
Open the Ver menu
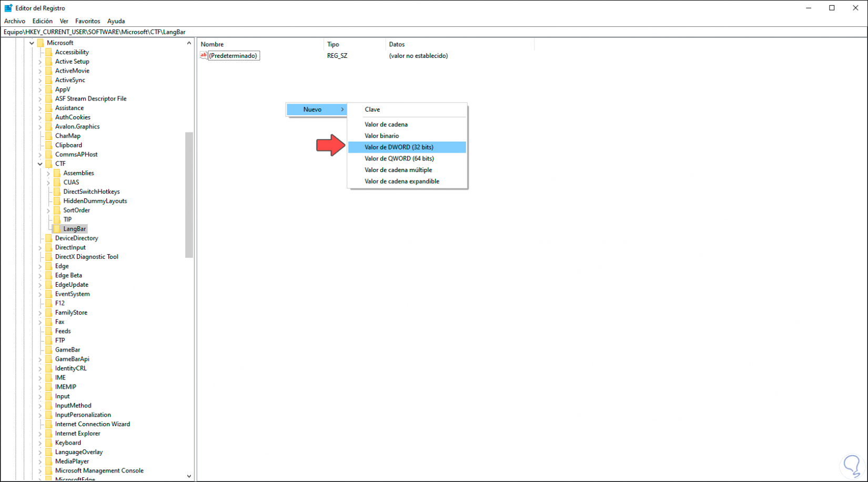[x=64, y=21]
